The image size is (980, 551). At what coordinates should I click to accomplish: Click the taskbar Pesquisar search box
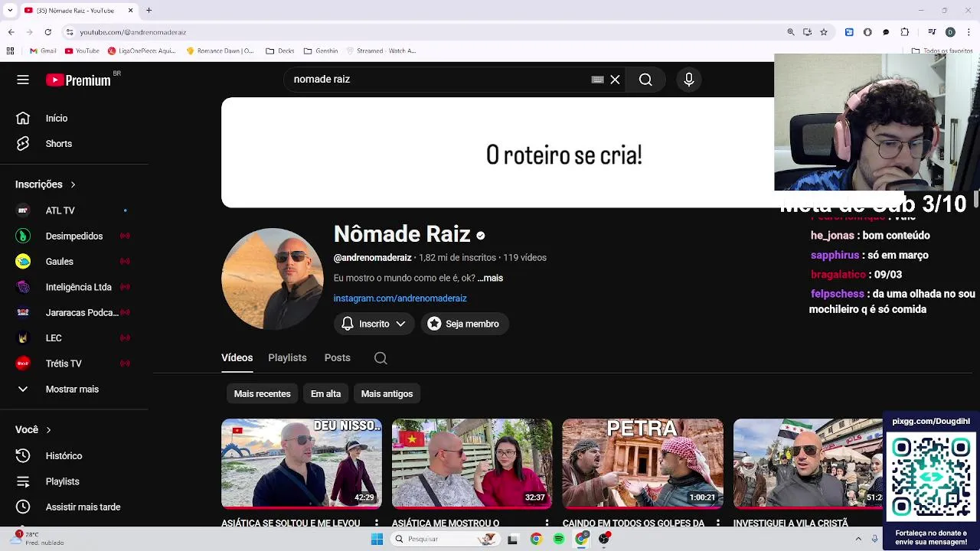coord(445,539)
